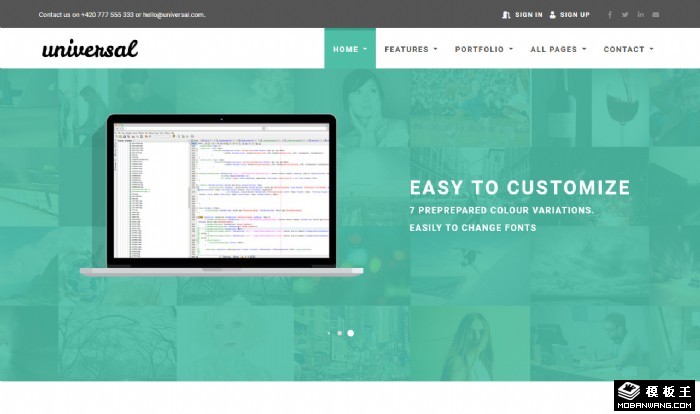The height and width of the screenshot is (414, 700).
Task: Select the first carousel dot
Action: (x=329, y=333)
